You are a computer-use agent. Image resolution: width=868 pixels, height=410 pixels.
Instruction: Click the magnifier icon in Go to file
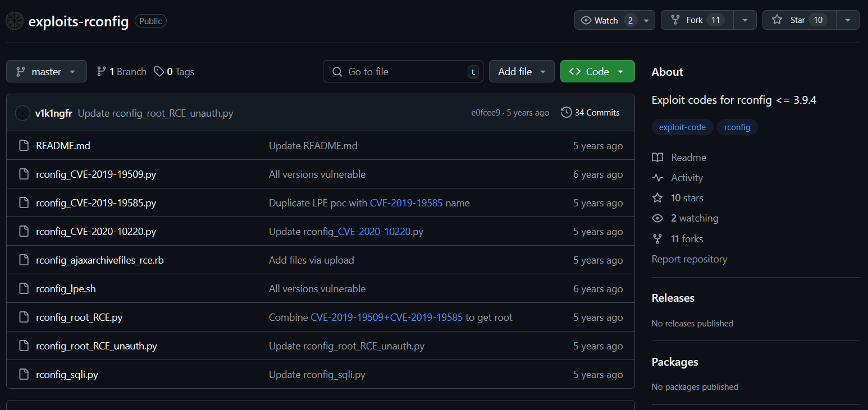337,72
